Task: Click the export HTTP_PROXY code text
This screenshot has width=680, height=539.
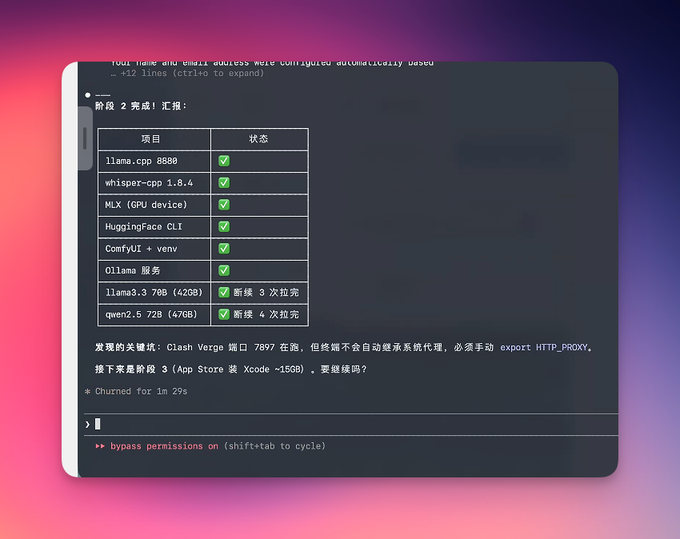Action: pyautogui.click(x=544, y=347)
